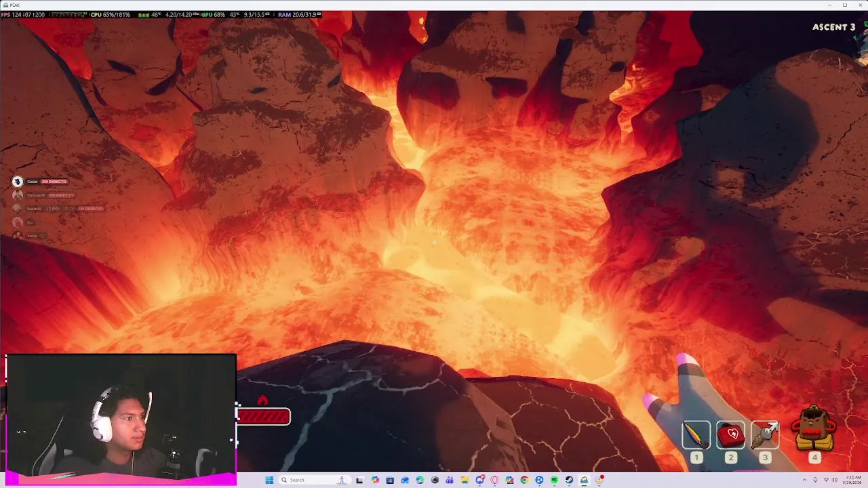Click the second user's avatar in voice overlay
The height and width of the screenshot is (488, 868).
[x=18, y=195]
